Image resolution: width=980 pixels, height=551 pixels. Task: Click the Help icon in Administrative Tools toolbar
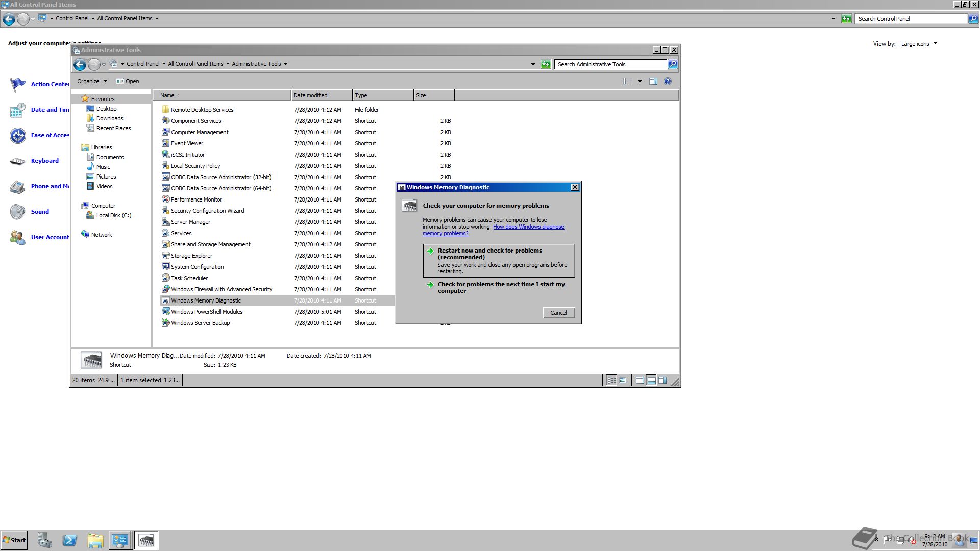pyautogui.click(x=668, y=81)
